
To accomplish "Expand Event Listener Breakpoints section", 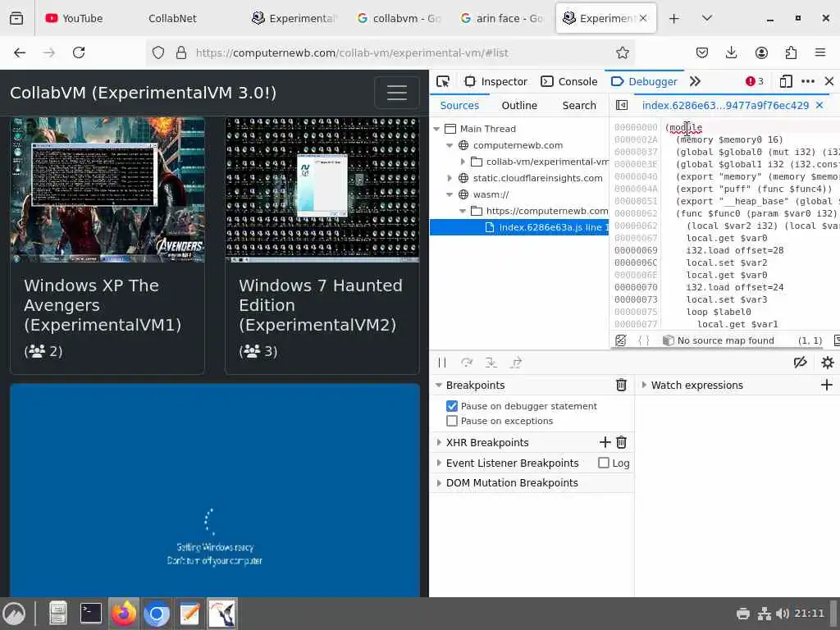I will coord(439,463).
